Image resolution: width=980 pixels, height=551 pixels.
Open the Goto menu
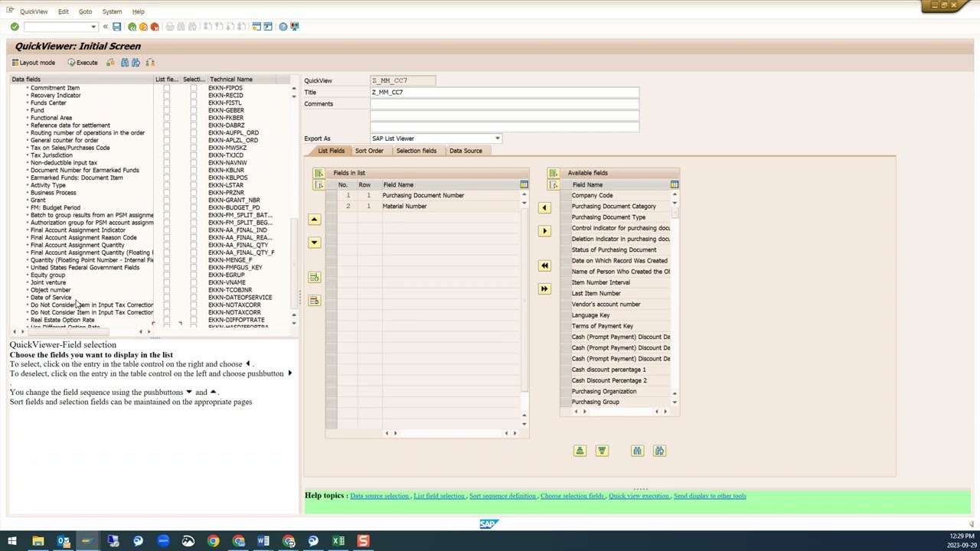pyautogui.click(x=85, y=11)
